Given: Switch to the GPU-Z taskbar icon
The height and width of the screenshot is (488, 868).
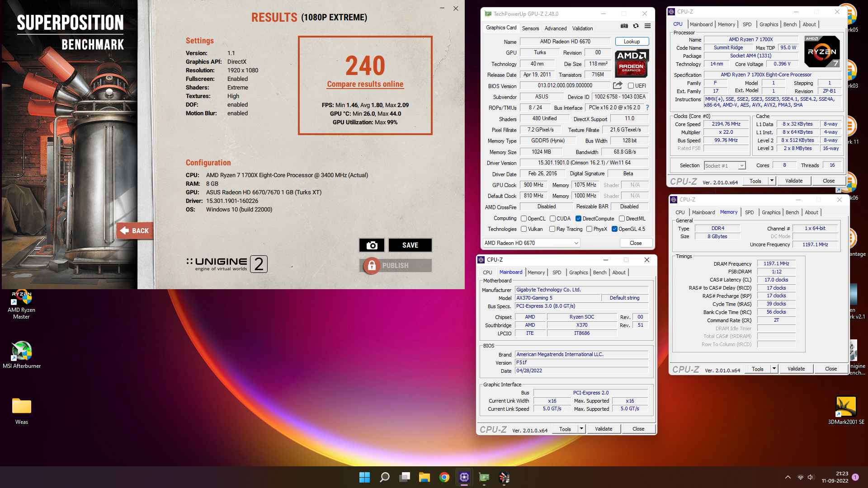Looking at the screenshot, I should tap(484, 477).
